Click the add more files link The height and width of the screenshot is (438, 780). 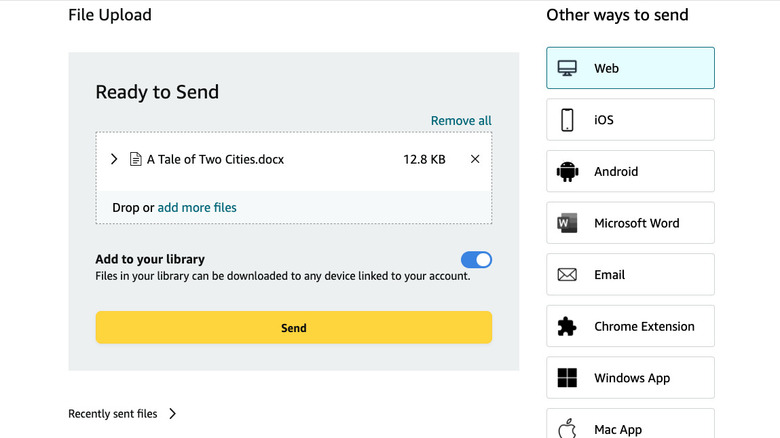(197, 208)
